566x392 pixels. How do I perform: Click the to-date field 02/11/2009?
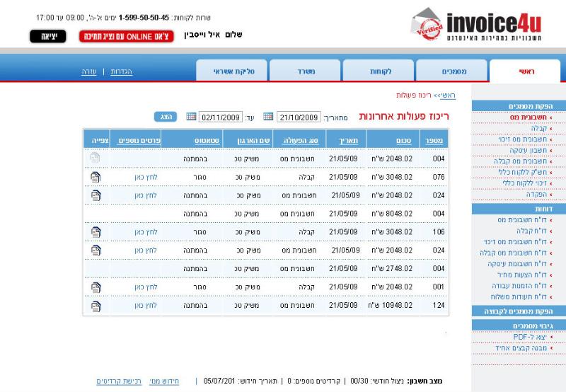click(221, 117)
